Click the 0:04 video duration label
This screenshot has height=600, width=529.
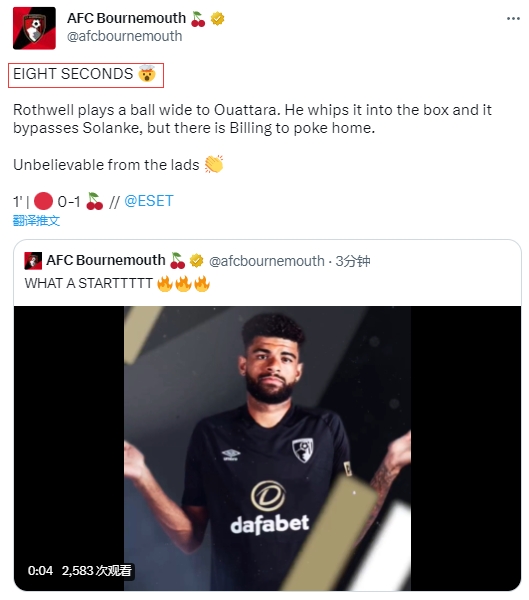(40, 571)
